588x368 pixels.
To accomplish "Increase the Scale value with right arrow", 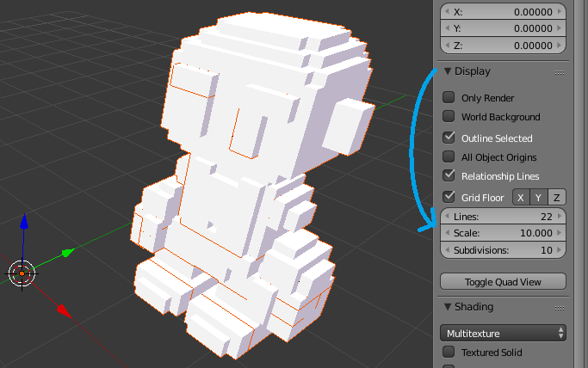I will pyautogui.click(x=560, y=232).
